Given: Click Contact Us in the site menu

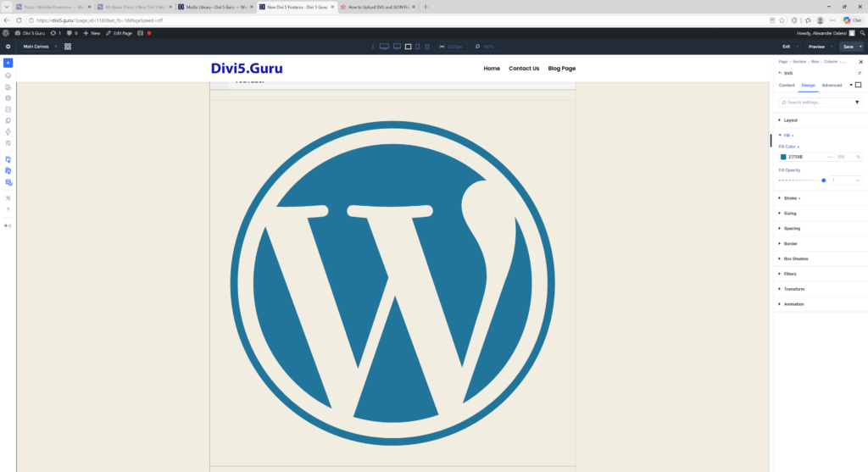Looking at the screenshot, I should coord(524,69).
